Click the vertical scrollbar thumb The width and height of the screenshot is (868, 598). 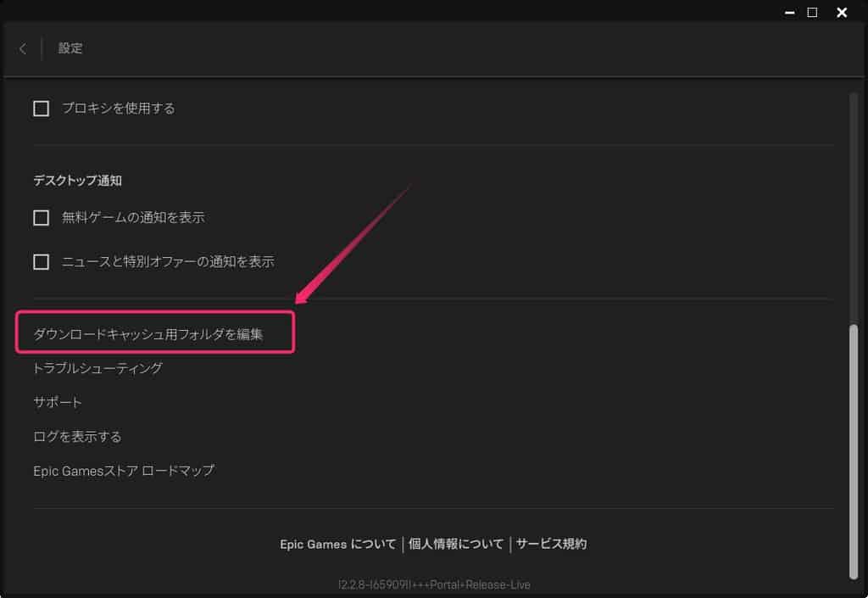pyautogui.click(x=854, y=451)
